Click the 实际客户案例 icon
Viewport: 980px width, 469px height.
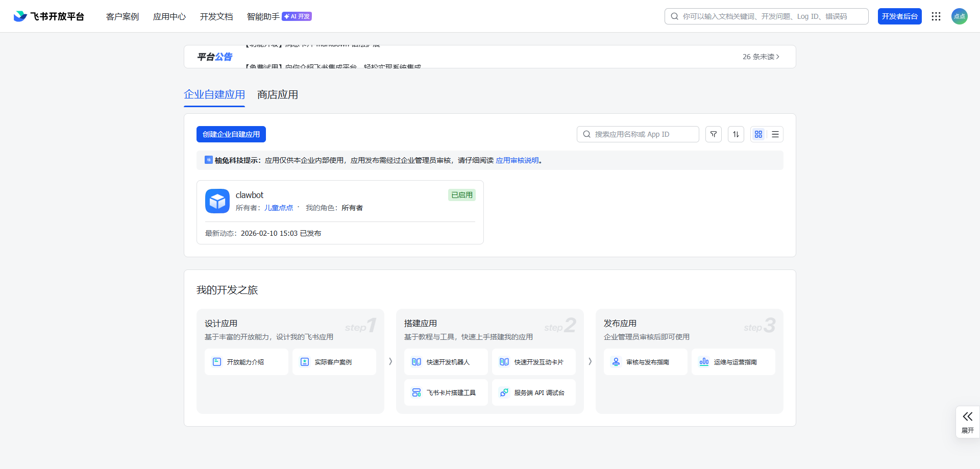click(305, 362)
